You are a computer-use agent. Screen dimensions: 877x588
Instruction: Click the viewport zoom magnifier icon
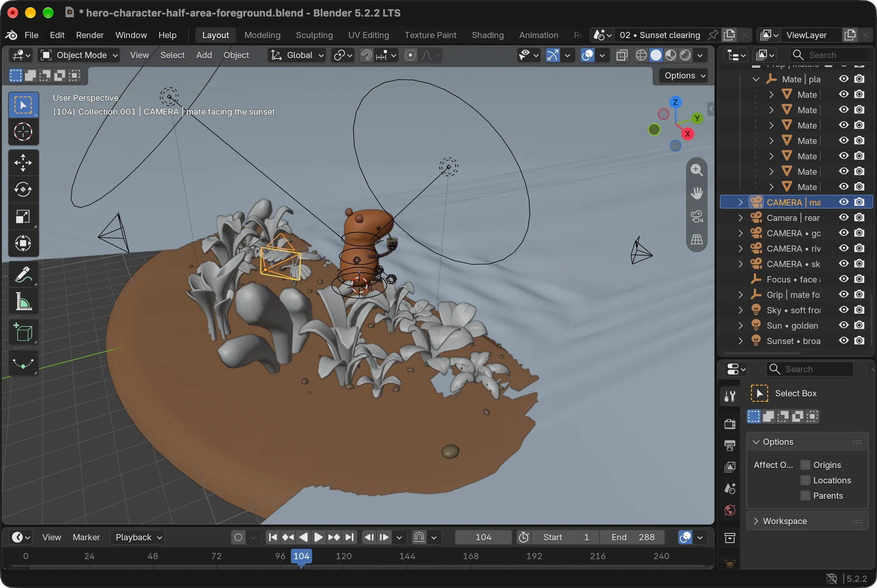click(x=697, y=170)
